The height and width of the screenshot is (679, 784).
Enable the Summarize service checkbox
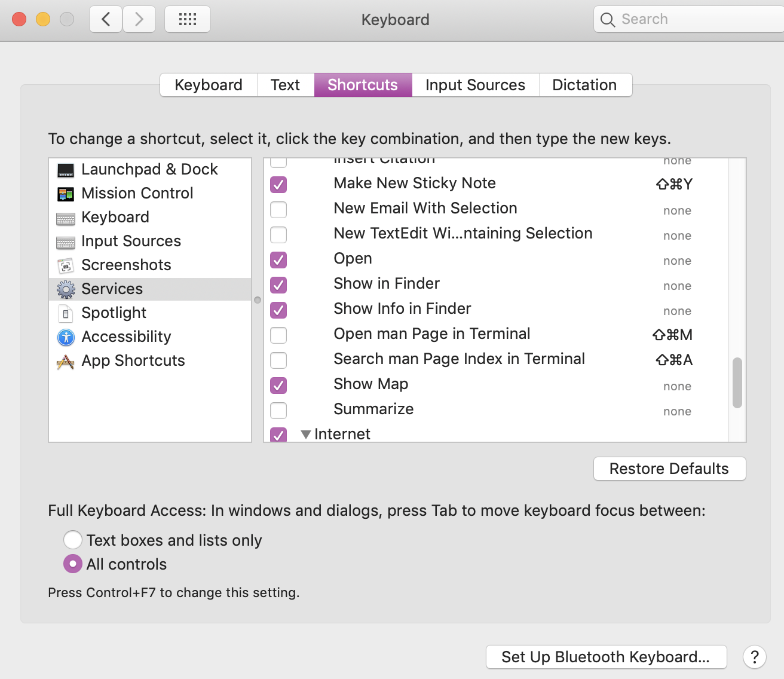point(278,411)
